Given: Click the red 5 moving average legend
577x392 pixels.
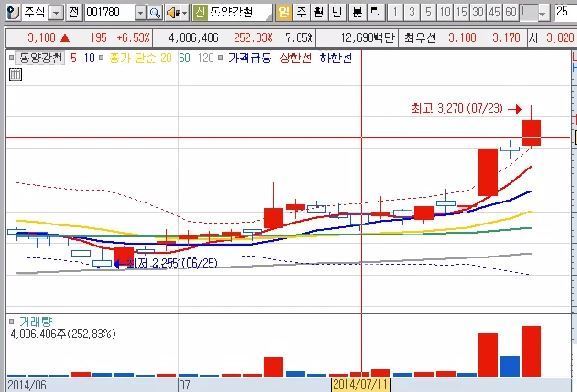Looking at the screenshot, I should (x=74, y=58).
